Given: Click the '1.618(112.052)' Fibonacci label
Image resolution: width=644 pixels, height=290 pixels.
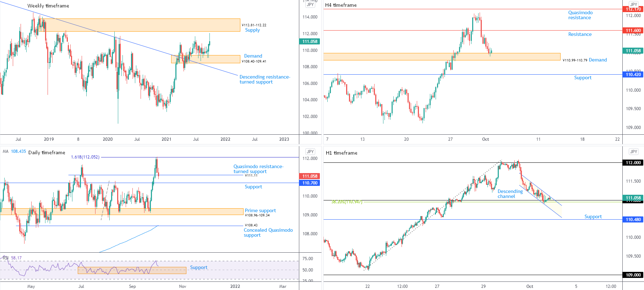Looking at the screenshot, I should coord(85,157).
